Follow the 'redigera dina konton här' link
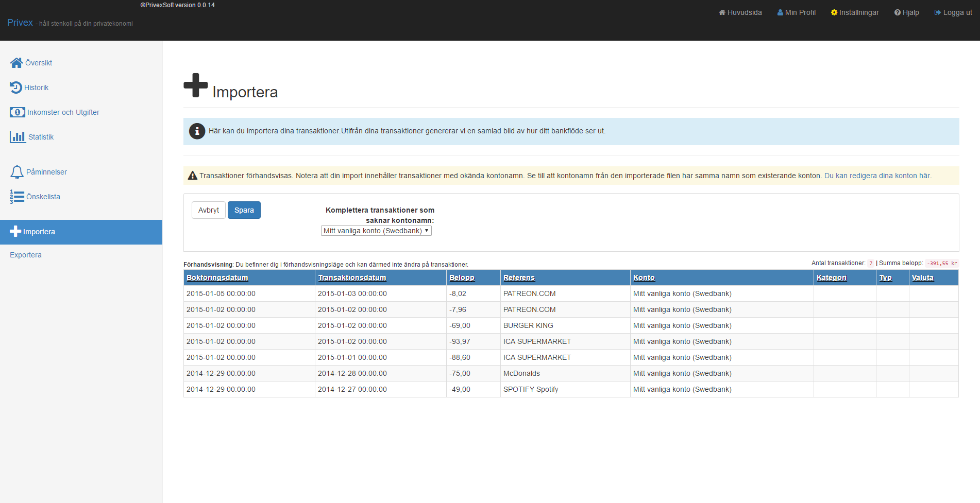Image resolution: width=980 pixels, height=503 pixels. pyautogui.click(x=877, y=176)
